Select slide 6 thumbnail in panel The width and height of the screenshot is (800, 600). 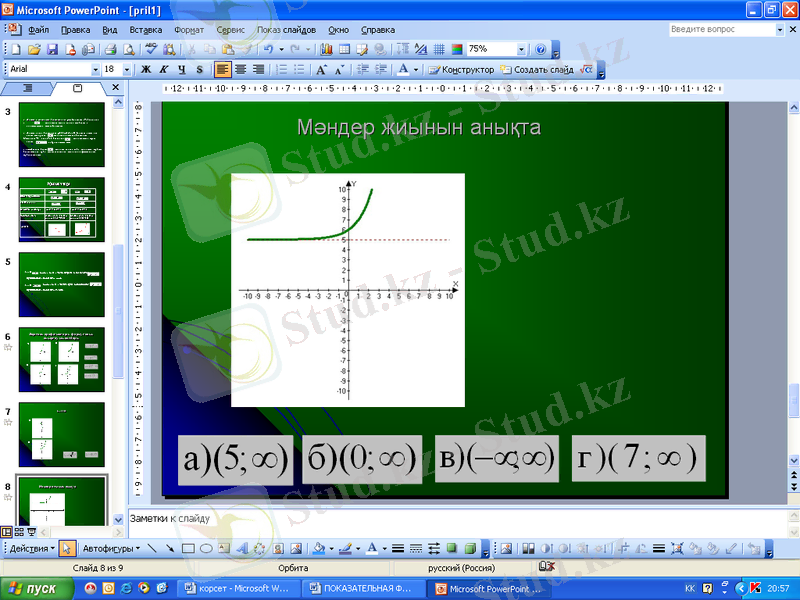[61, 361]
